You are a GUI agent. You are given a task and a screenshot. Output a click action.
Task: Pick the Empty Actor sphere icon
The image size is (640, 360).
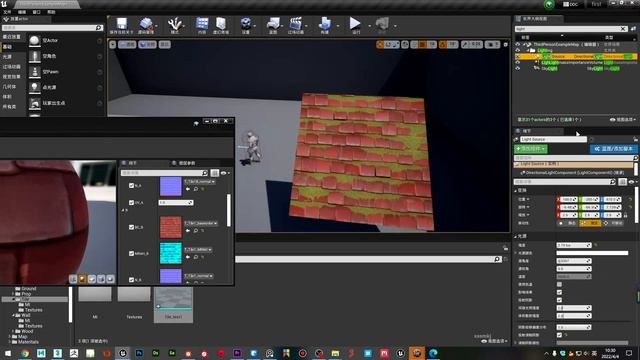point(35,40)
